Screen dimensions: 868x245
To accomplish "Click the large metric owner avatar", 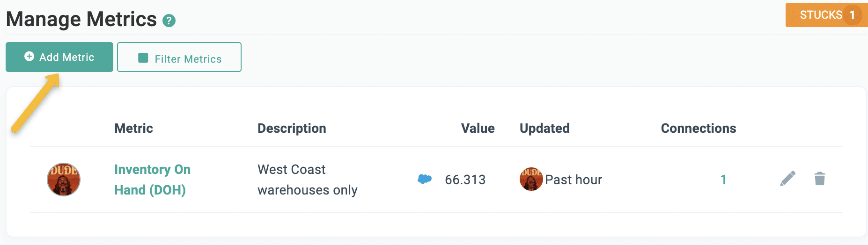I will (64, 180).
